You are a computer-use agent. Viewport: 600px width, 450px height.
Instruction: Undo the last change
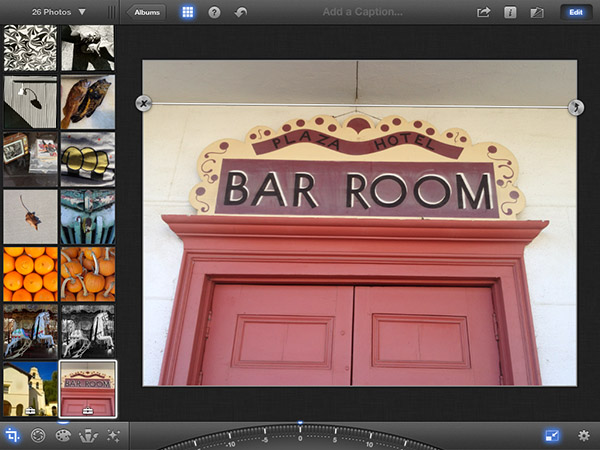[241, 12]
